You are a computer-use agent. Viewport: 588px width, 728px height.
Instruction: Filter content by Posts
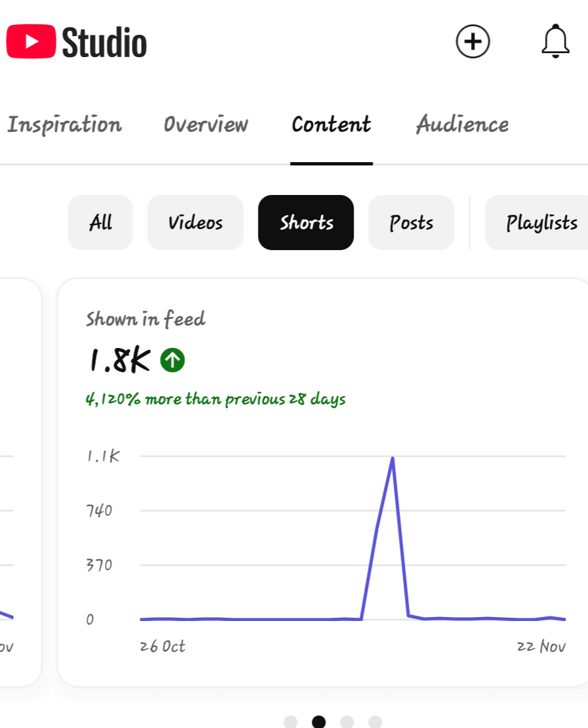pyautogui.click(x=411, y=223)
